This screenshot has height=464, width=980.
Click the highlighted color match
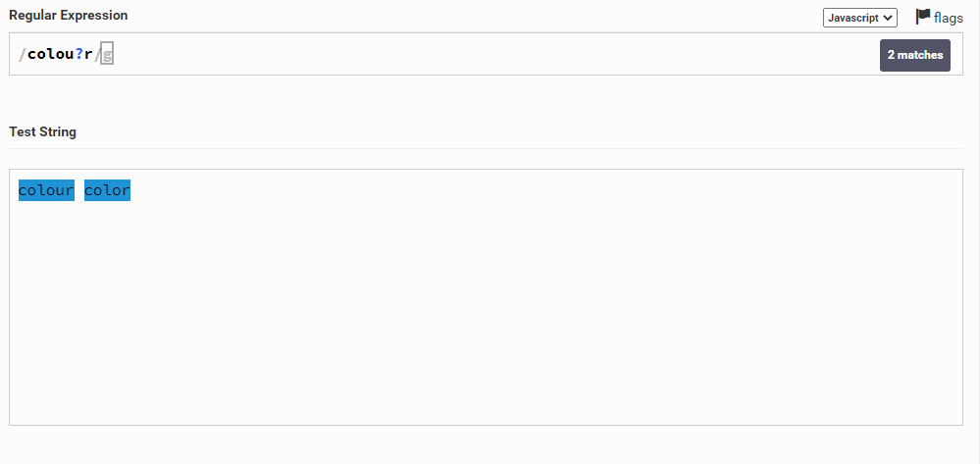108,190
